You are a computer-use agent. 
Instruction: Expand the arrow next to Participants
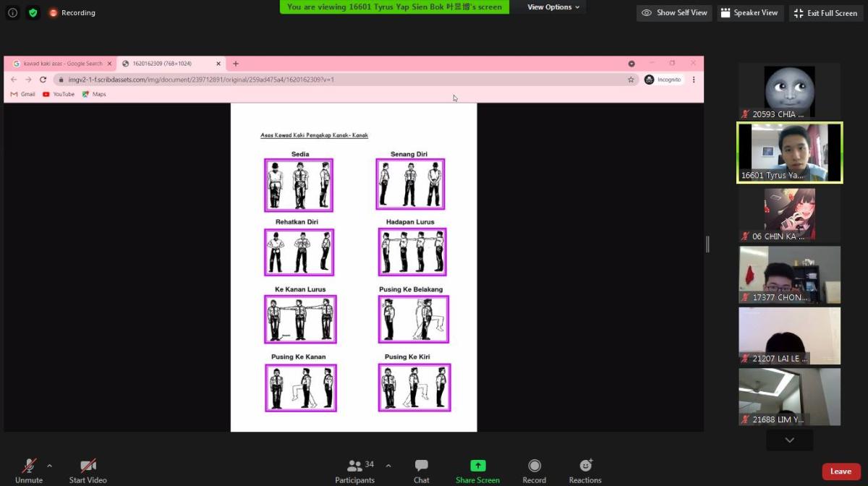pyautogui.click(x=388, y=465)
